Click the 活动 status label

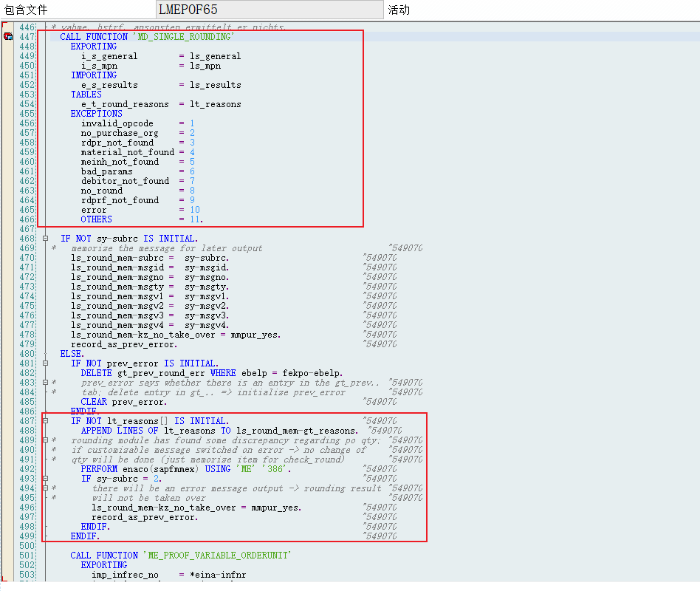(399, 10)
